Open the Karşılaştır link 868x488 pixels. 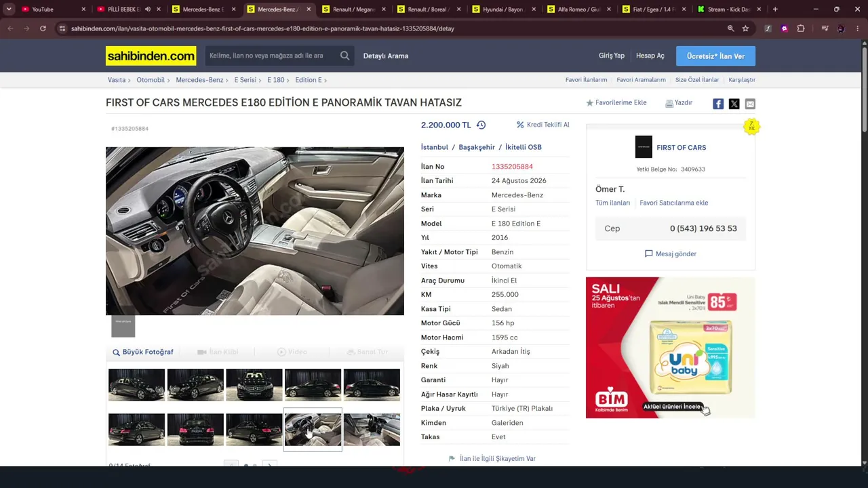(742, 80)
